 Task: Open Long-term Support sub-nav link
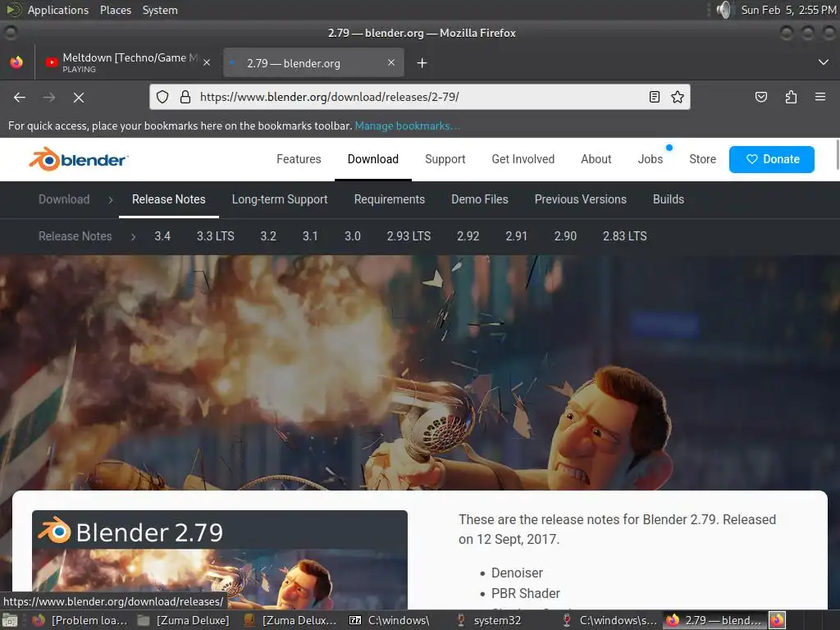pos(280,199)
